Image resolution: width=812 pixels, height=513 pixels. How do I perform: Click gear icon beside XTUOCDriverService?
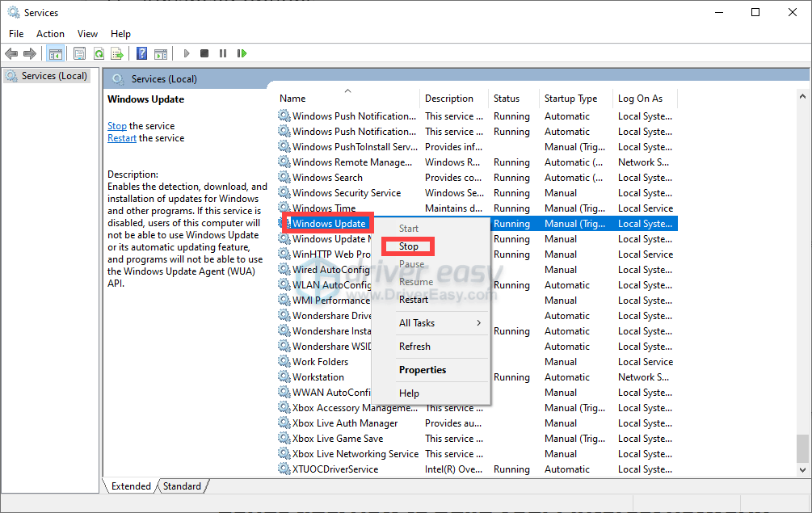tap(284, 469)
